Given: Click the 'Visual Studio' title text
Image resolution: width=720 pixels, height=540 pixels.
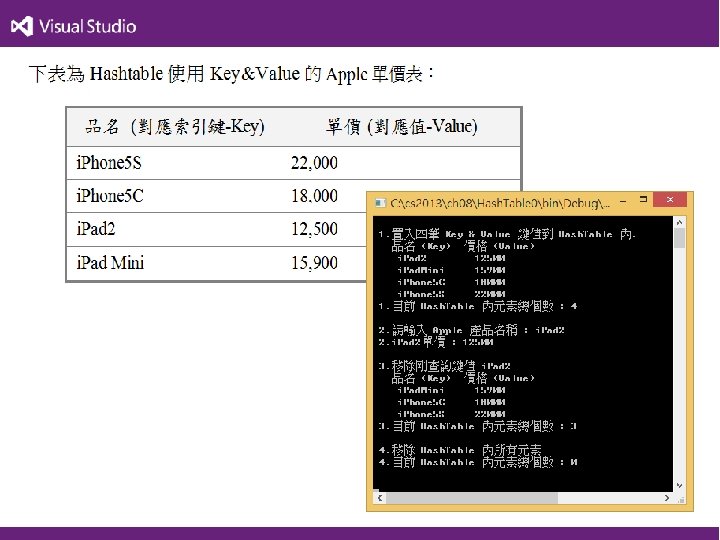Looking at the screenshot, I should [87, 26].
